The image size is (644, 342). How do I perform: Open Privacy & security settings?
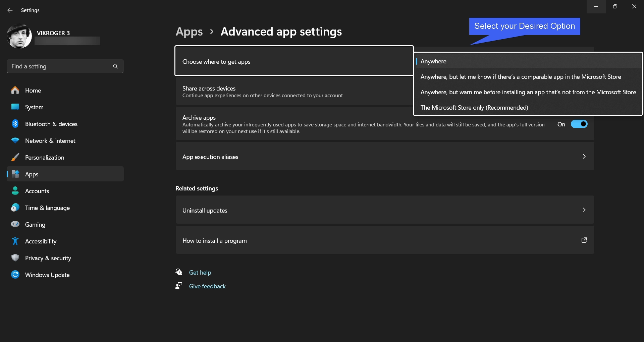click(65, 258)
